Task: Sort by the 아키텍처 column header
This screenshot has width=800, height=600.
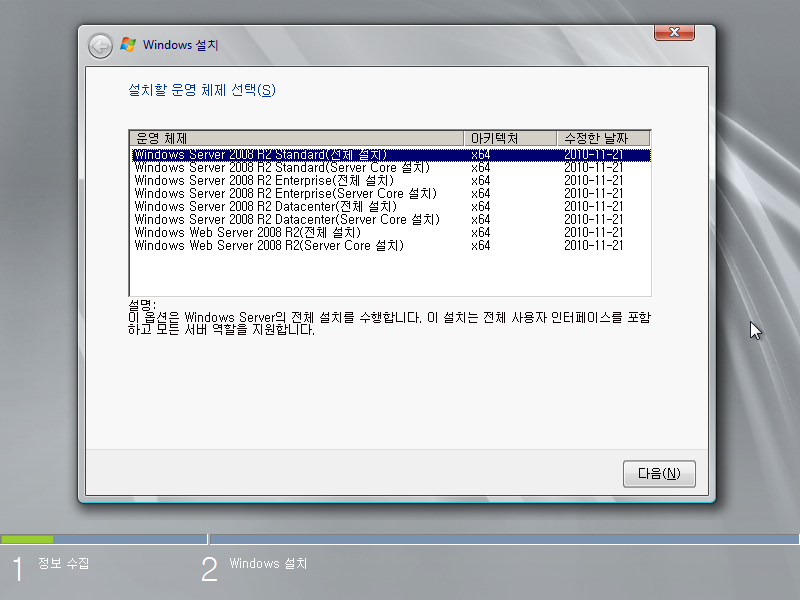Action: pyautogui.click(x=510, y=138)
